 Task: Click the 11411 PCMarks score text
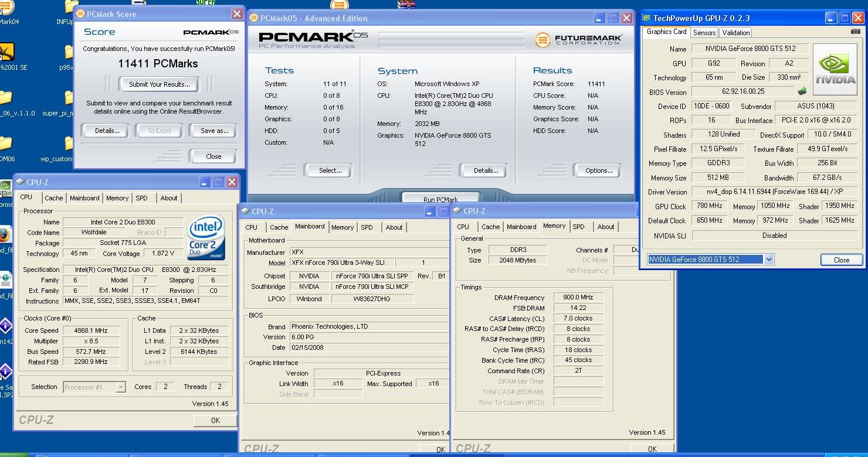pos(158,64)
